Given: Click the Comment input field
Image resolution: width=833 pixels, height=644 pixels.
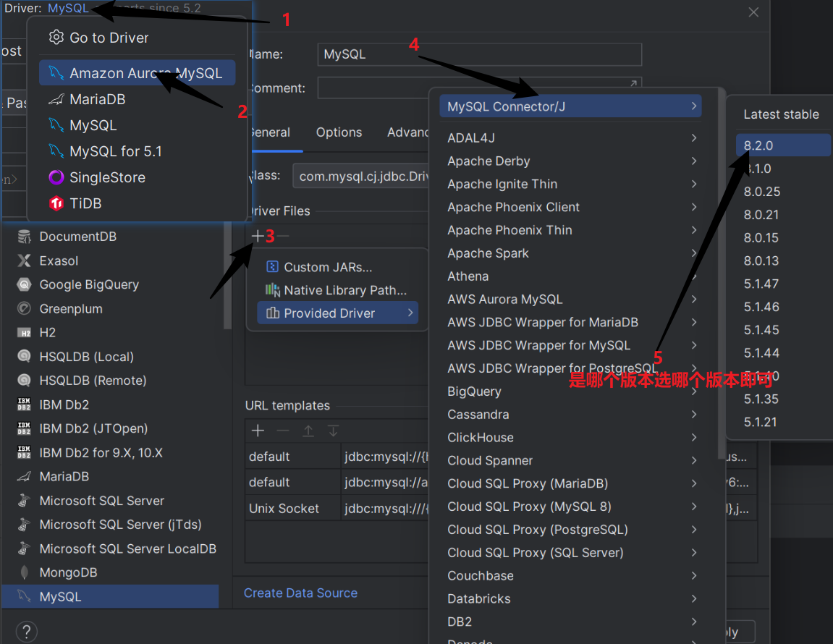Looking at the screenshot, I should [x=479, y=88].
